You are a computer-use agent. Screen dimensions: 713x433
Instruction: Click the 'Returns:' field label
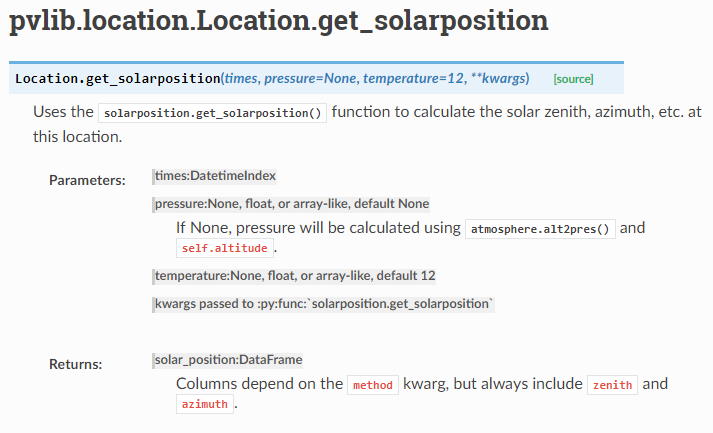pos(76,364)
